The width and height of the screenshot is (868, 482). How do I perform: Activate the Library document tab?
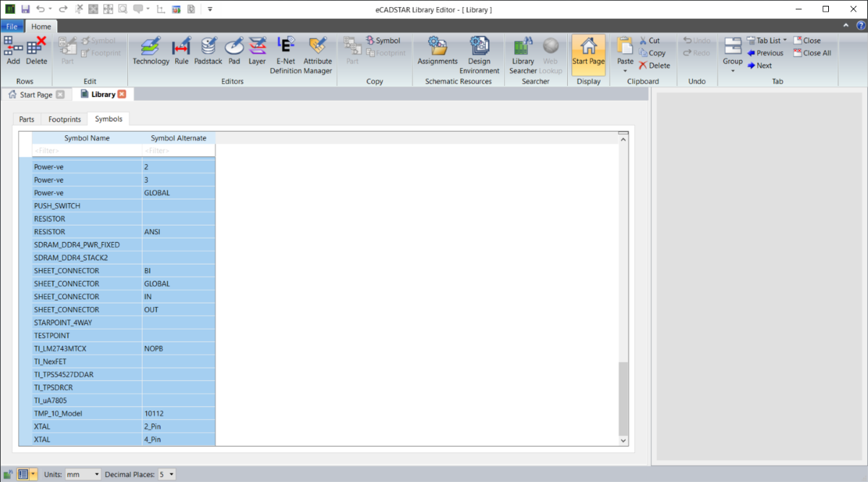[103, 95]
